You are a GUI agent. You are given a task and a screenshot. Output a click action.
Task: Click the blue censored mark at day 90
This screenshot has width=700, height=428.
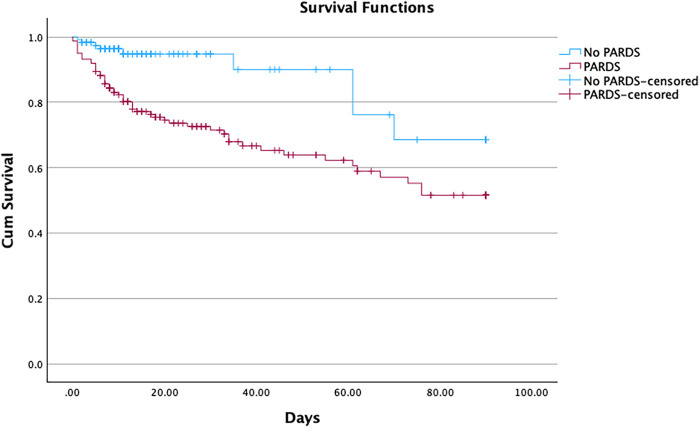(x=486, y=140)
